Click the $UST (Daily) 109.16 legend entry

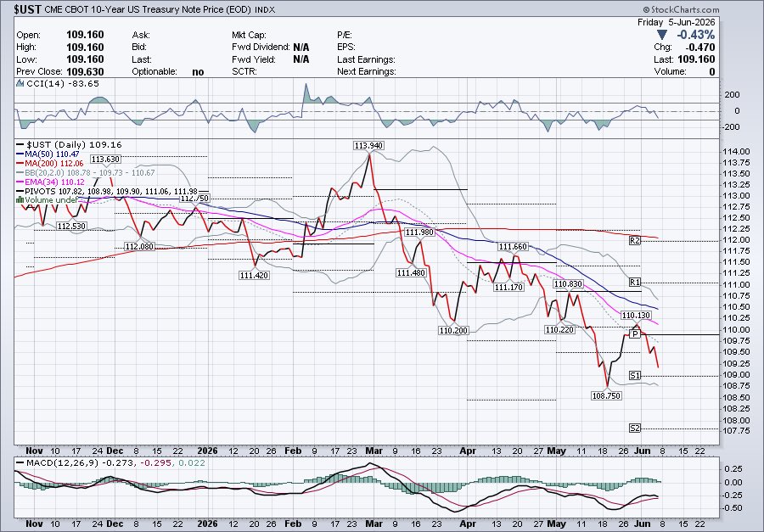coord(74,145)
